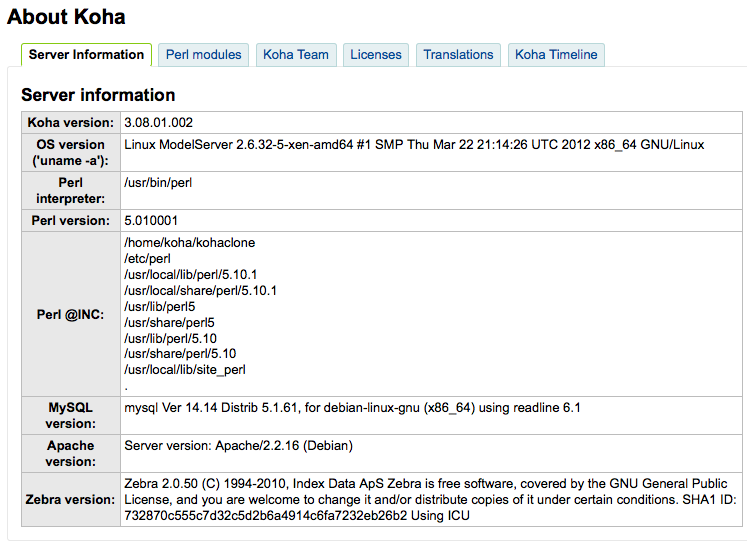
Task: Click the Server information section heading
Action: pyautogui.click(x=98, y=95)
